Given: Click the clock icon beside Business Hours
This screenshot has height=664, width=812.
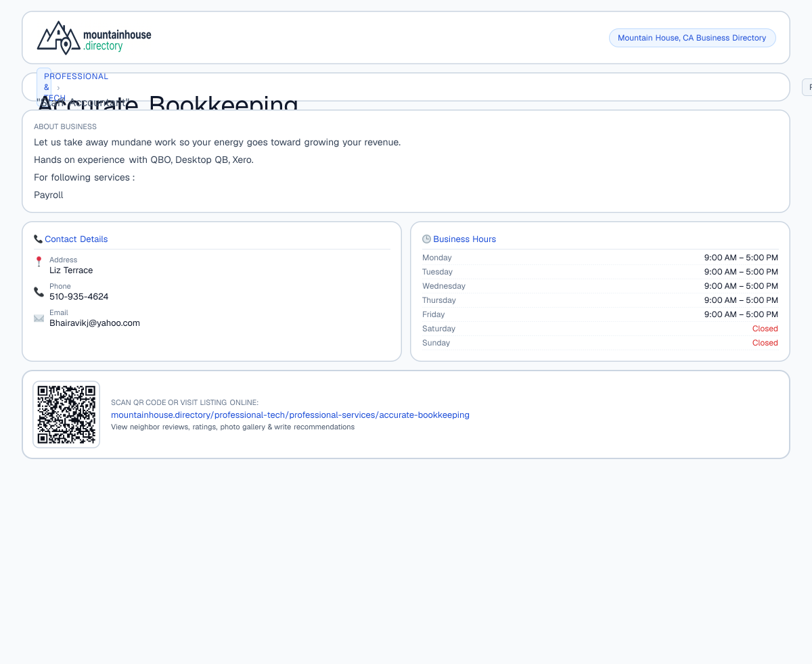Looking at the screenshot, I should [x=426, y=239].
